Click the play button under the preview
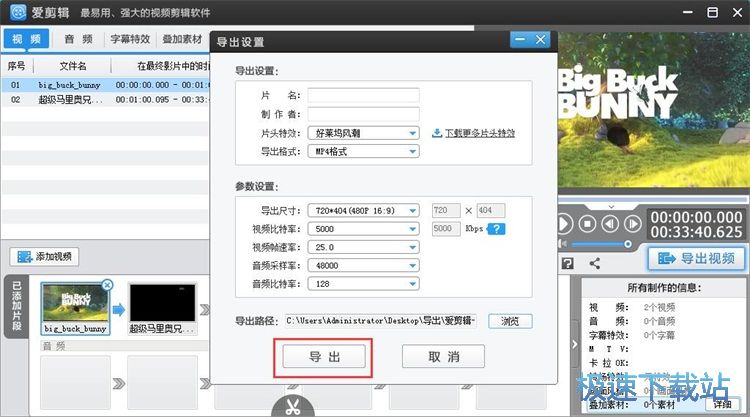This screenshot has width=750, height=417. pos(564,224)
